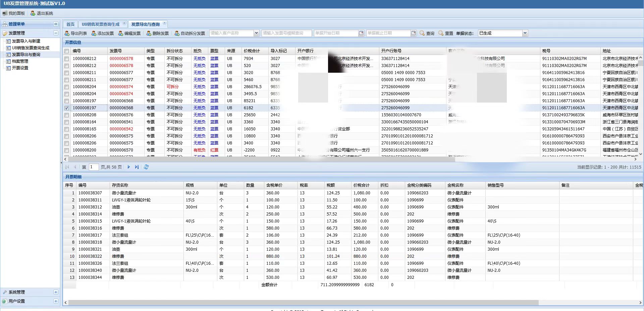Click the 退出系统 exit icon
Image resolution: width=644 pixels, height=311 pixels.
tap(33, 13)
